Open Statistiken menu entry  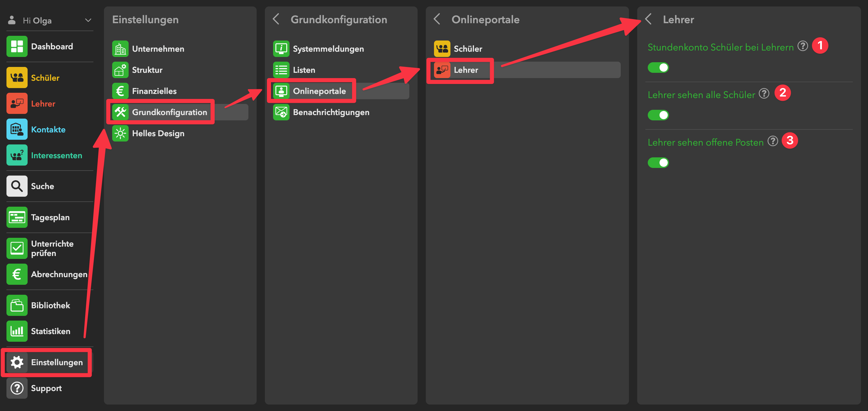[50, 331]
